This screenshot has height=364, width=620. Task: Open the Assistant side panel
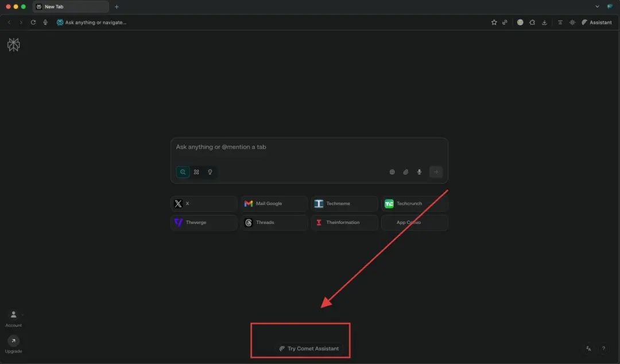point(596,22)
